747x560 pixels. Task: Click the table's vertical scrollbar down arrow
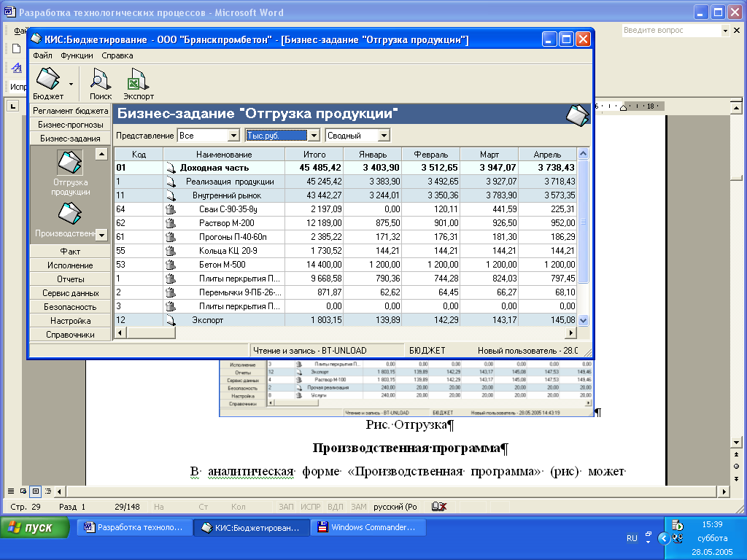click(x=583, y=320)
